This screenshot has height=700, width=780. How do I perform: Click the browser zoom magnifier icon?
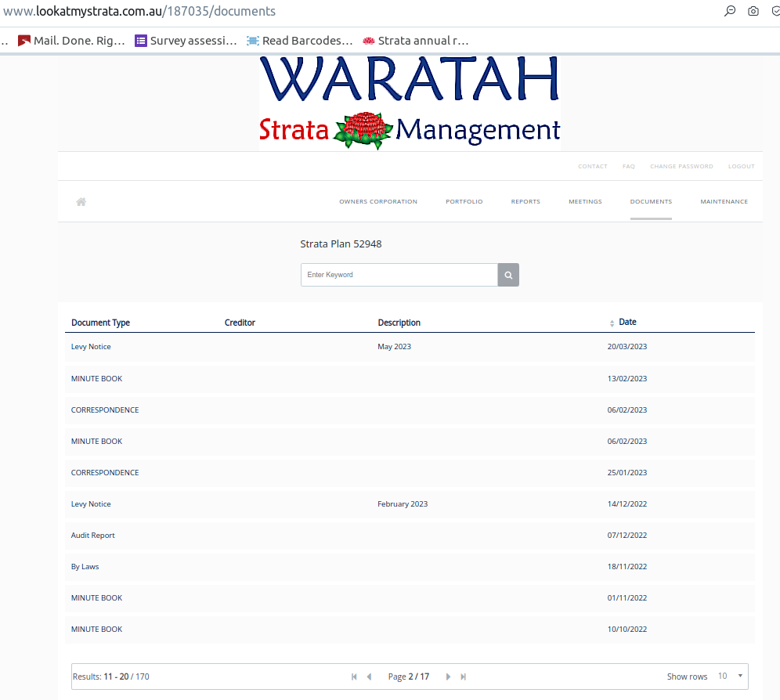point(730,11)
